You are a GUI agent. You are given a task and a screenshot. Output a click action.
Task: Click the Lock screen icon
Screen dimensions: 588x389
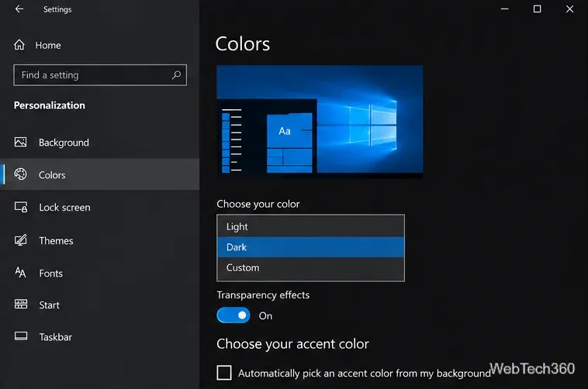click(21, 207)
